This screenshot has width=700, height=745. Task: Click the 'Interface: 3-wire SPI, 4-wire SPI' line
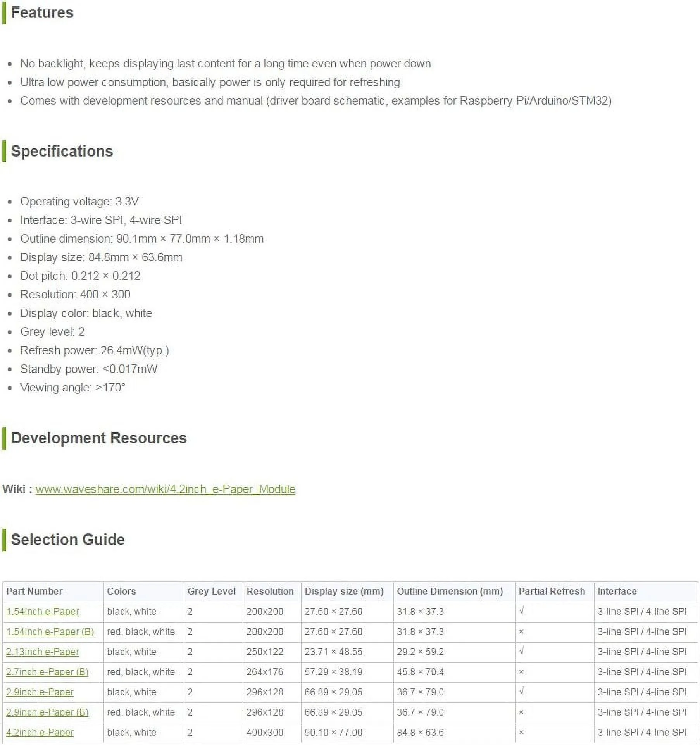101,220
